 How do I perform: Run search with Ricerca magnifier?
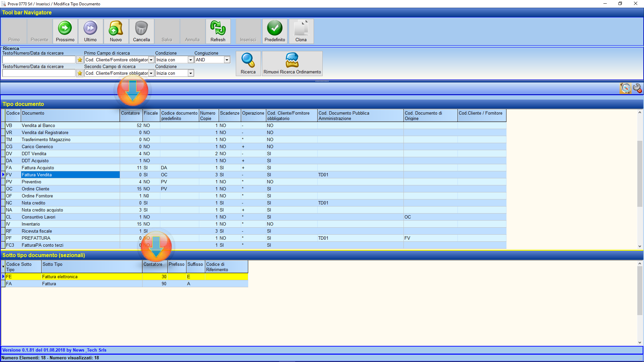(248, 63)
